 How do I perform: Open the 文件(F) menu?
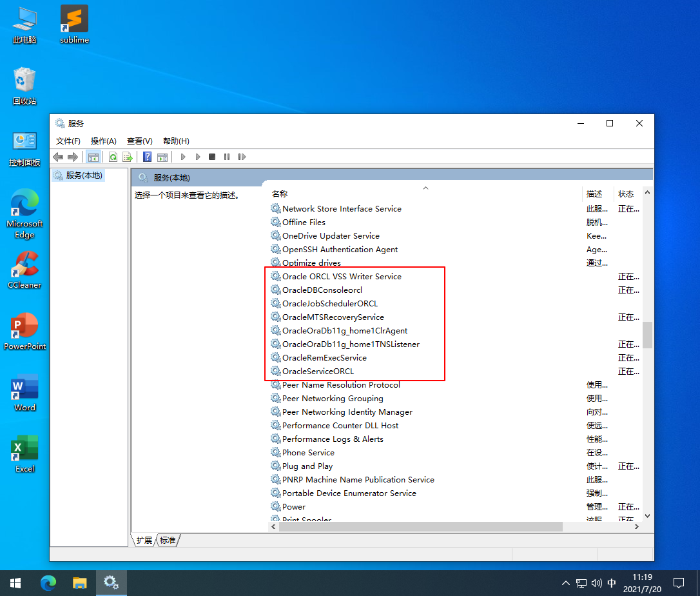[x=68, y=141]
